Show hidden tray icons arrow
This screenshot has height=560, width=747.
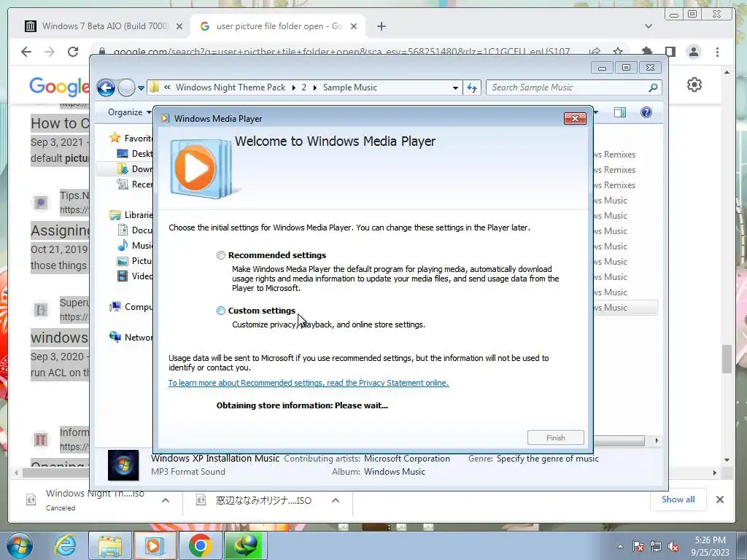coord(620,546)
